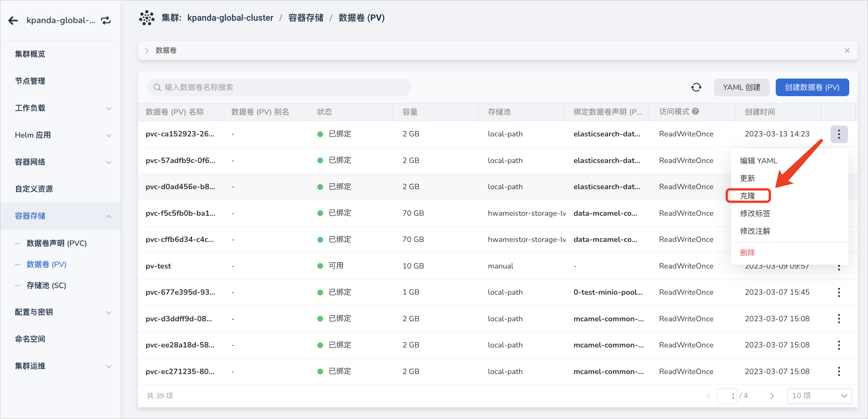The width and height of the screenshot is (868, 419).
Task: Click the search magnifier icon
Action: 157,87
